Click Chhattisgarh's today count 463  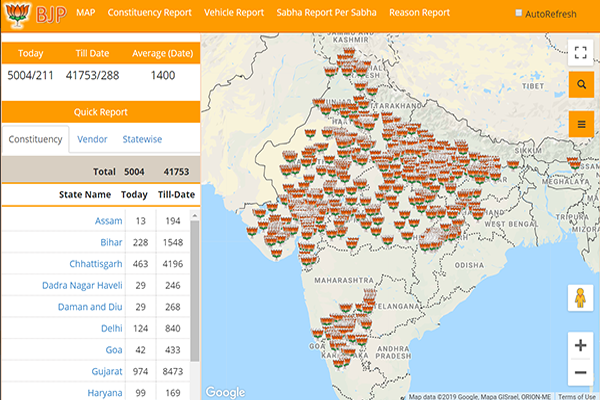(x=140, y=264)
